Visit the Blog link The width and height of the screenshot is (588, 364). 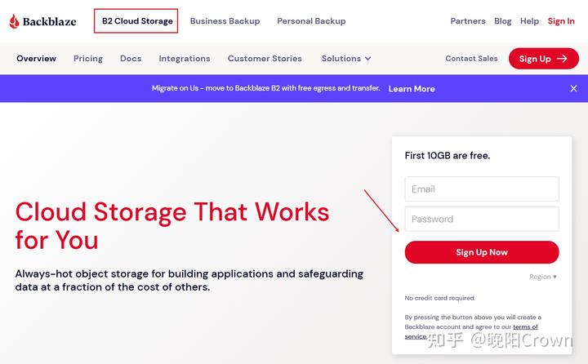pos(503,21)
